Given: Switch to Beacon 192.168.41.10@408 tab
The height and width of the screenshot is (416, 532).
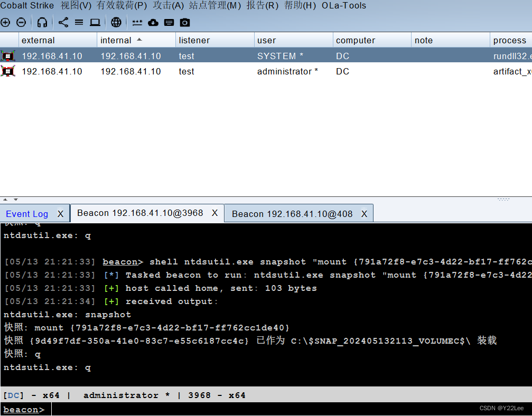Looking at the screenshot, I should 292,214.
